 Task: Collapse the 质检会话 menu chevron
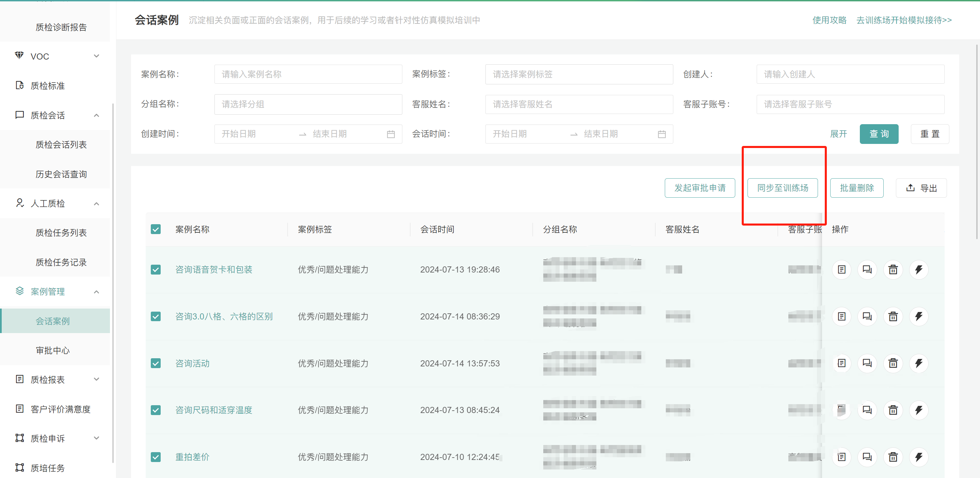coord(97,115)
